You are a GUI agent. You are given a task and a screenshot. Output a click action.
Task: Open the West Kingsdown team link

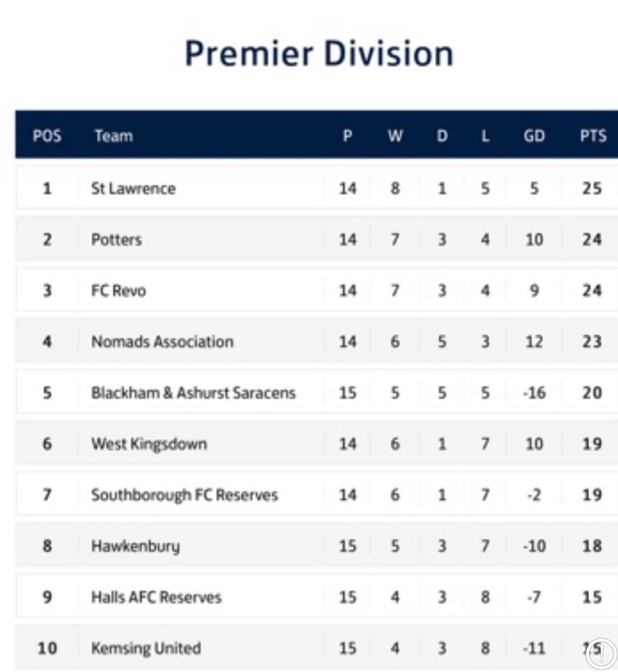[149, 444]
